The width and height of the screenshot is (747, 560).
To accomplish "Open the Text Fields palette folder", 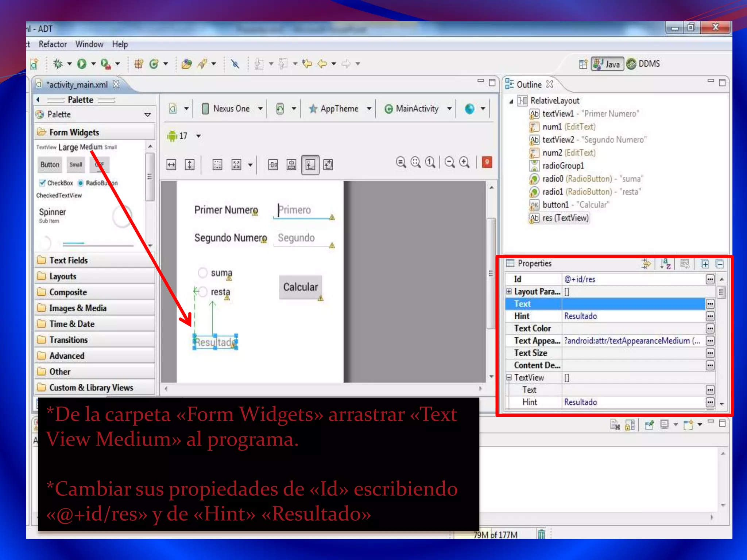I will click(95, 260).
